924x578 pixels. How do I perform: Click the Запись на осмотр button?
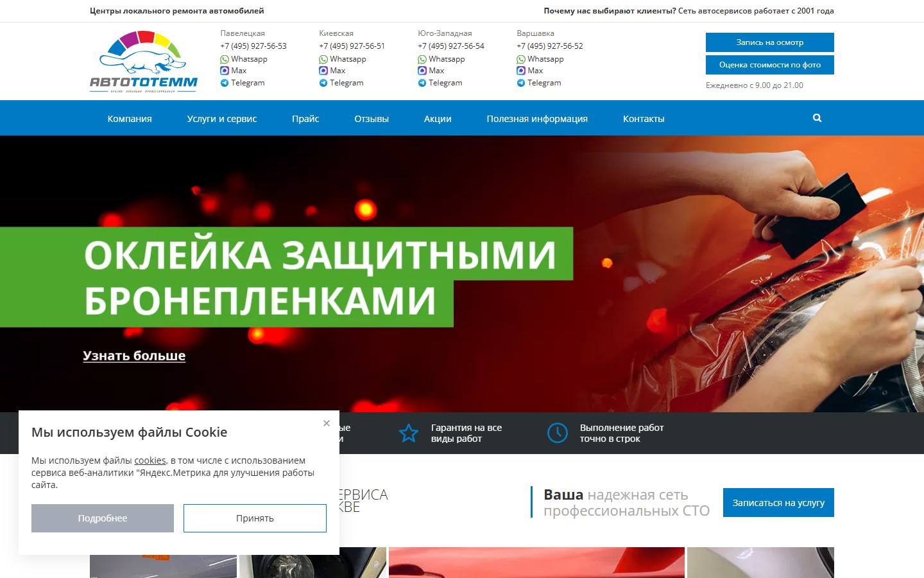770,42
